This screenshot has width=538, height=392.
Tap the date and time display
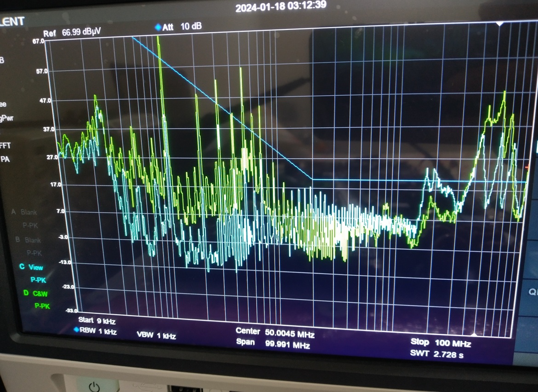click(280, 6)
